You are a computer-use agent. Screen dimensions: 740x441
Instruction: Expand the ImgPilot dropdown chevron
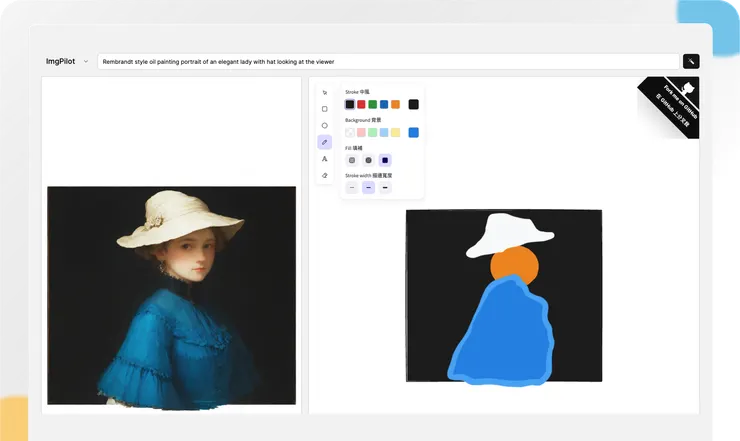[x=86, y=62]
